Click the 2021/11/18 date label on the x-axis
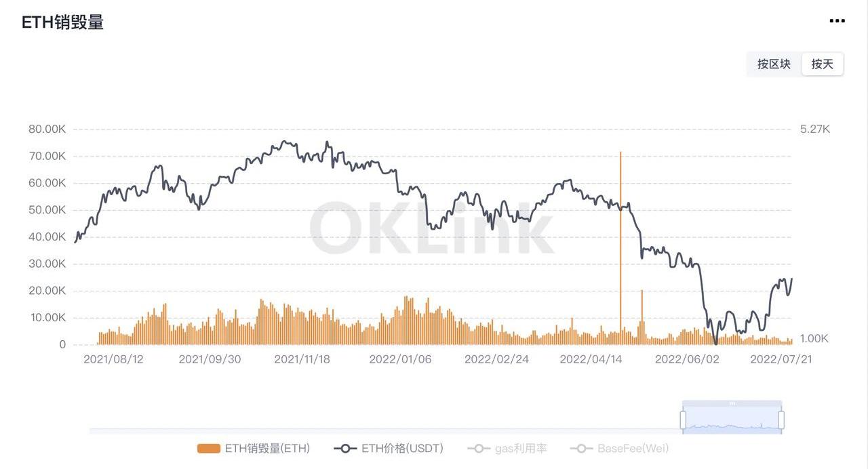The image size is (868, 469). tap(302, 359)
